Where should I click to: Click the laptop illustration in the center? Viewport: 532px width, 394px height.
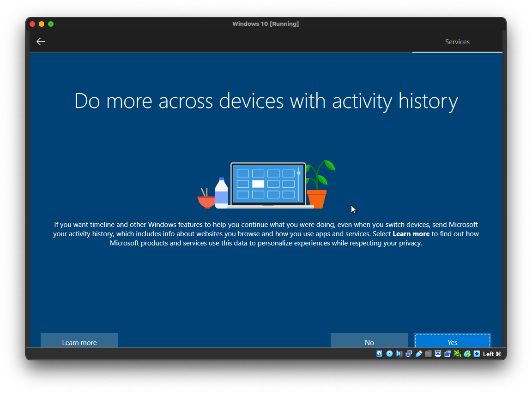[268, 185]
